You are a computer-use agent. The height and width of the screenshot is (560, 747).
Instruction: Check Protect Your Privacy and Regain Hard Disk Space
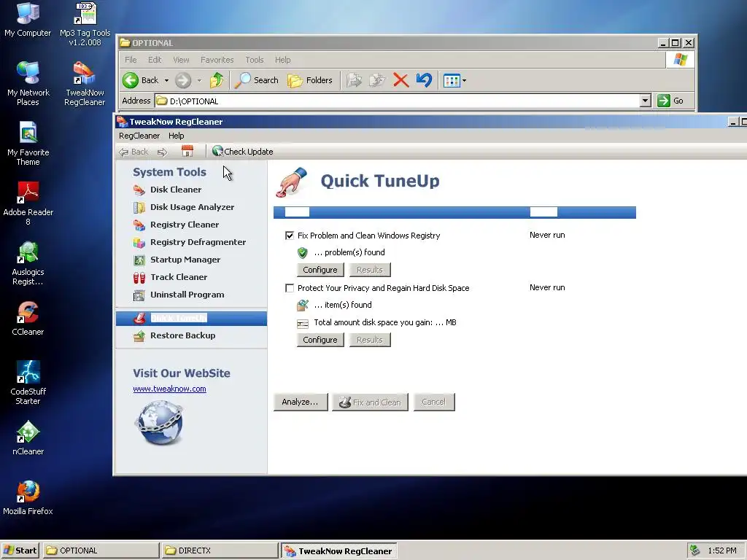tap(289, 288)
